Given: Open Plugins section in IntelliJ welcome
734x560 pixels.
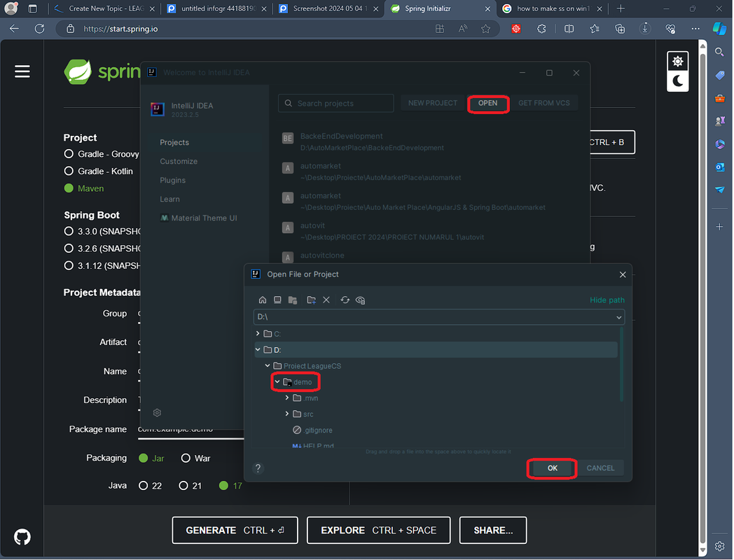Looking at the screenshot, I should point(173,180).
